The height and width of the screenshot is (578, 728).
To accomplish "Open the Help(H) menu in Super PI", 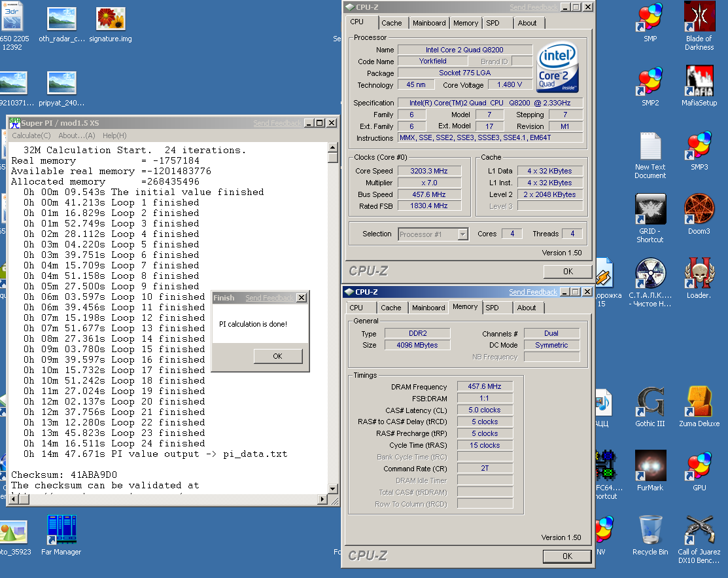I will tap(114, 135).
